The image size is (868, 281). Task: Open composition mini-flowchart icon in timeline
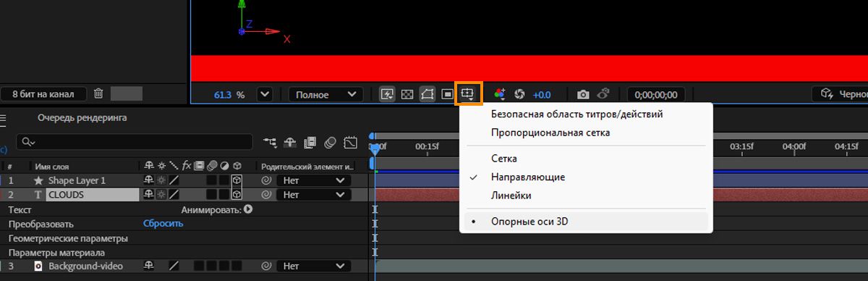[x=271, y=142]
